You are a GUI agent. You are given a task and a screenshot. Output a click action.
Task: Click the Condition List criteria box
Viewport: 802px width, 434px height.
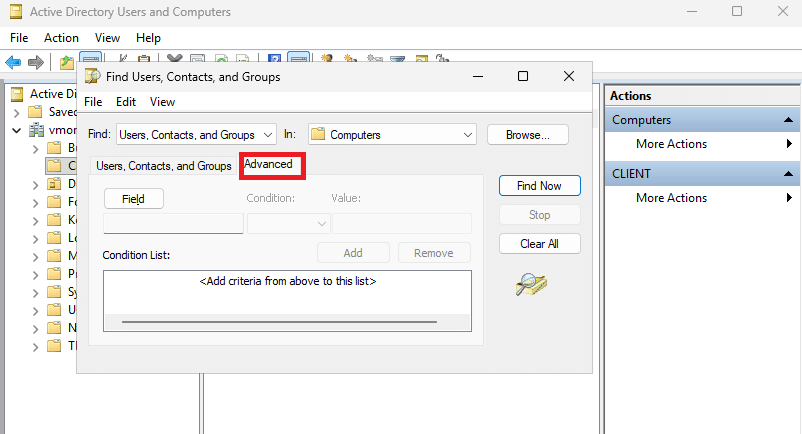287,301
